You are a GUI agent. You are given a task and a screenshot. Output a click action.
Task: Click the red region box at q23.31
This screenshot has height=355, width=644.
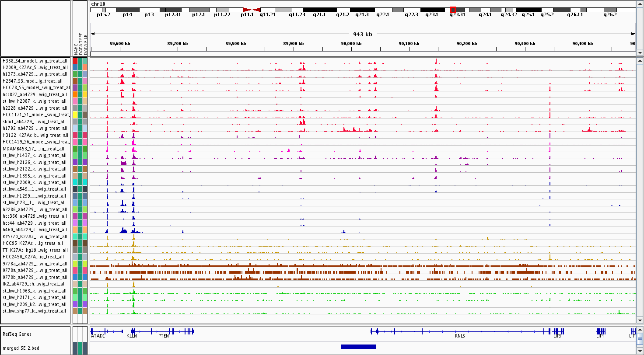[453, 10]
